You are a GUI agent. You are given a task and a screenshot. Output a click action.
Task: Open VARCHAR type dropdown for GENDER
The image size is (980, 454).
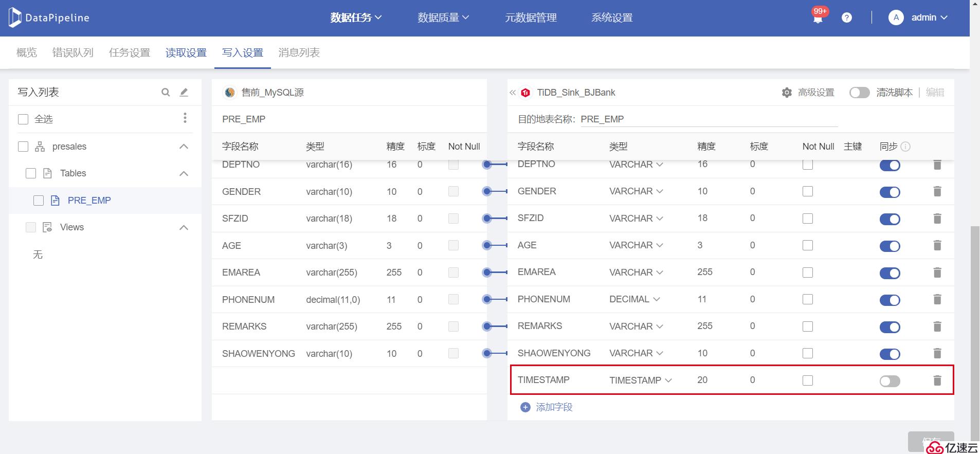tap(636, 191)
